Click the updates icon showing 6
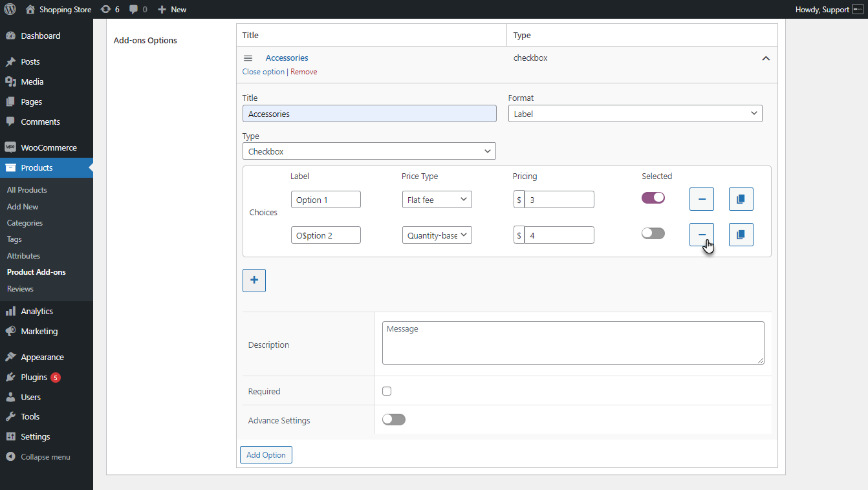 click(x=110, y=10)
